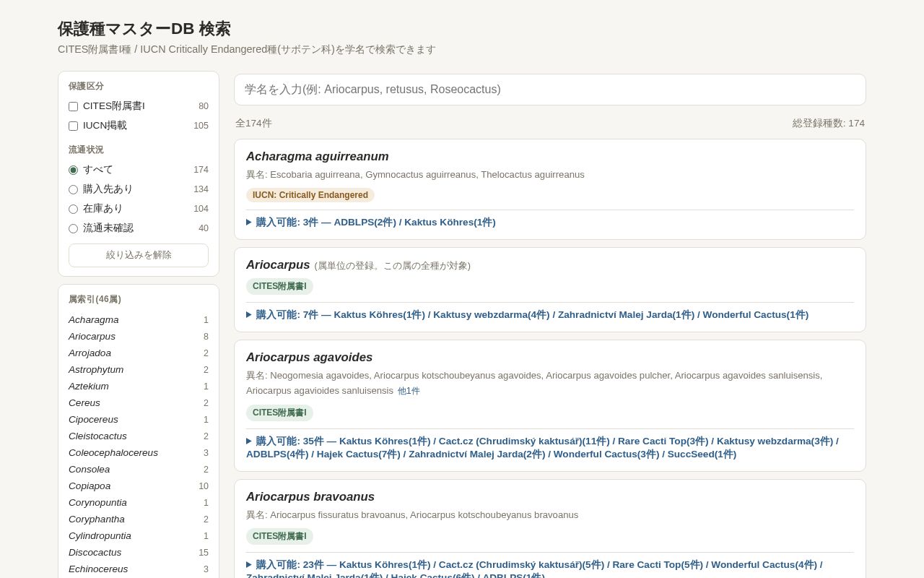This screenshot has width=924, height=578.
Task: Select the 流通未確認 radio option
Action: (x=73, y=228)
